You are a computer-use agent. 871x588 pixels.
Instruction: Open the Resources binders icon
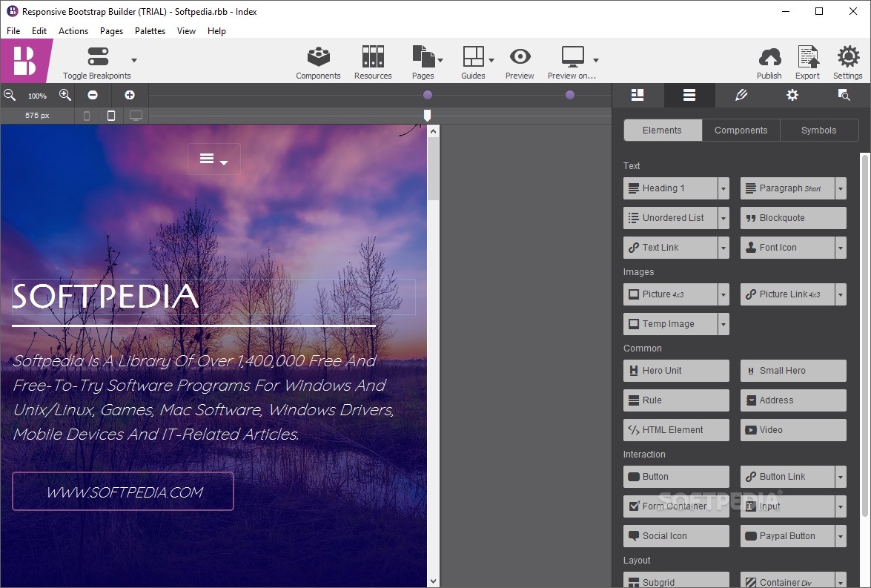click(373, 56)
